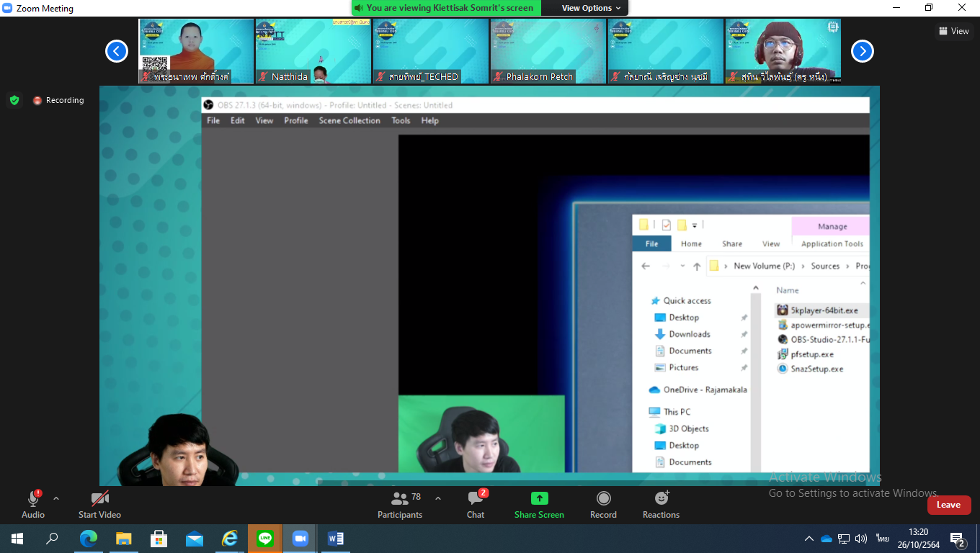This screenshot has height=553, width=980.
Task: Select This PC in navigation pane
Action: click(x=677, y=412)
